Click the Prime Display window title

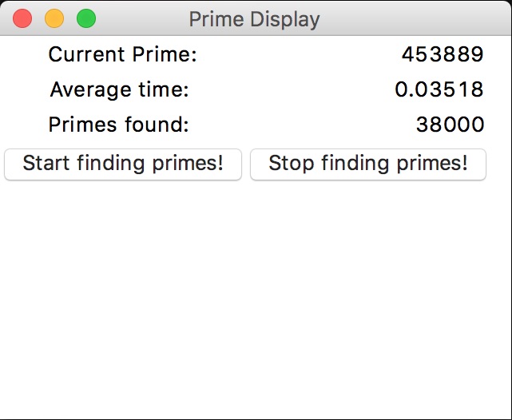point(254,19)
